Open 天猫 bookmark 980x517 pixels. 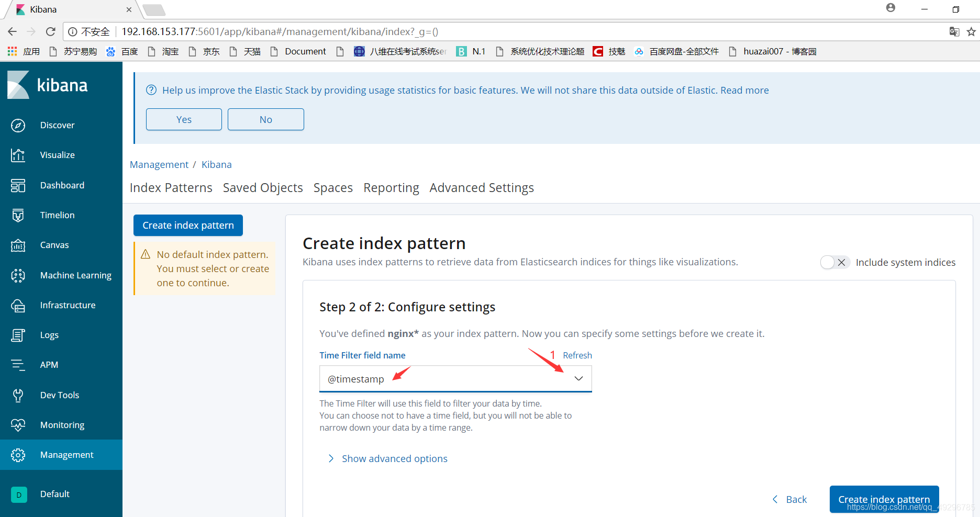coord(244,51)
